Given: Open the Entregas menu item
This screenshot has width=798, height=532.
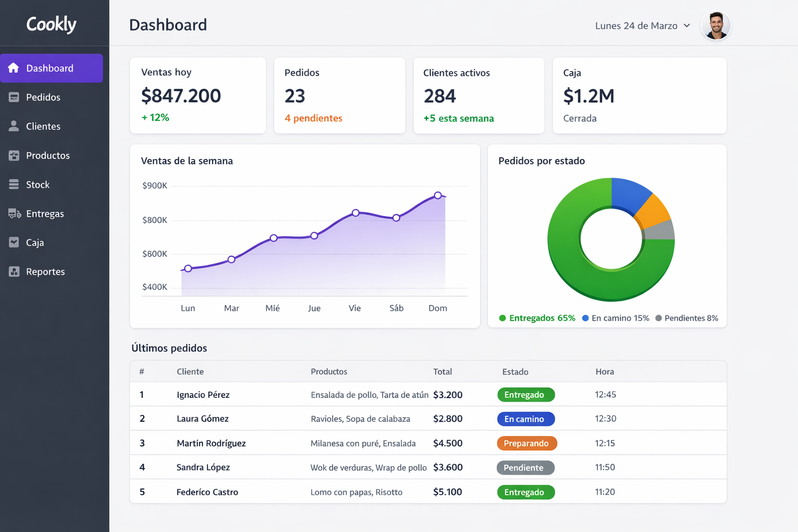Looking at the screenshot, I should point(45,214).
